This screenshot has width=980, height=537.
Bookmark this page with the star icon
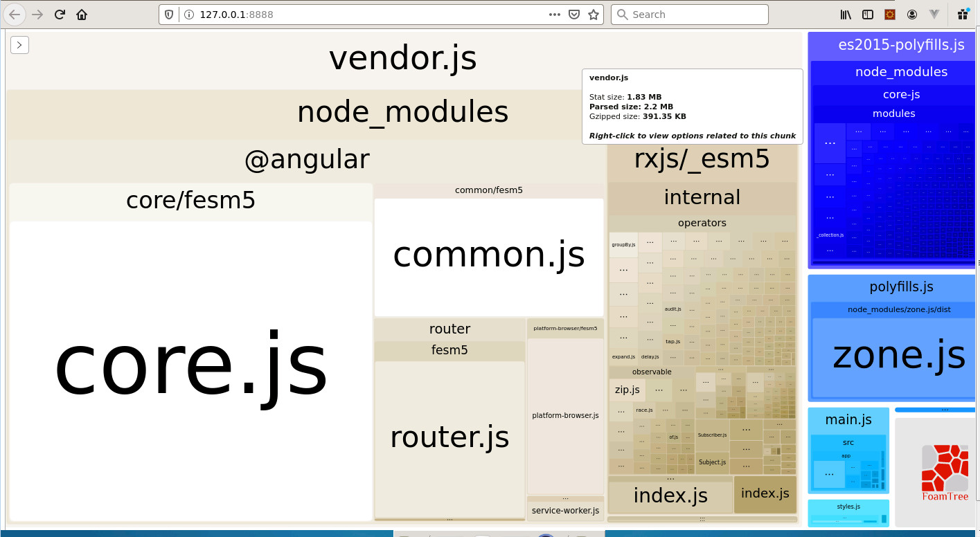(x=593, y=15)
